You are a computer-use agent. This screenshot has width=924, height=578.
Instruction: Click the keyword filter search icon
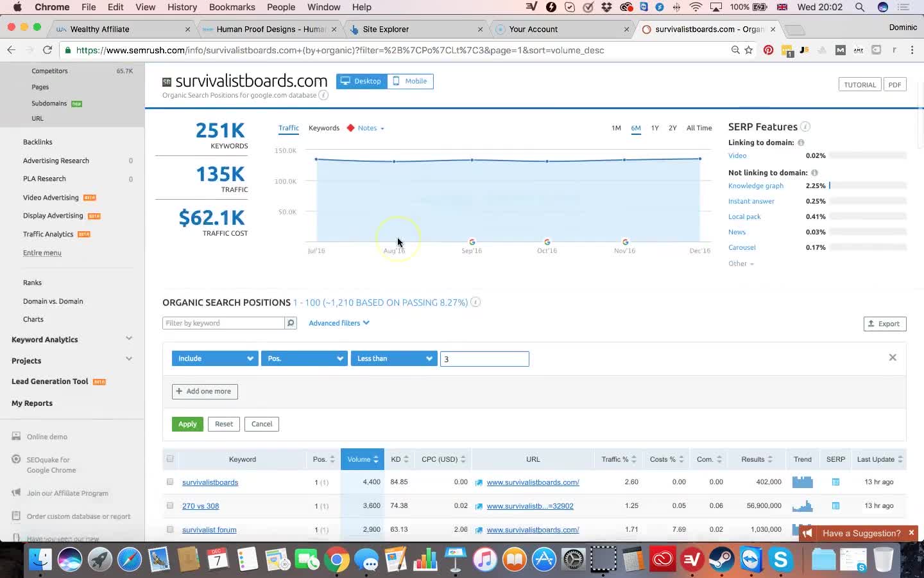[x=291, y=323]
